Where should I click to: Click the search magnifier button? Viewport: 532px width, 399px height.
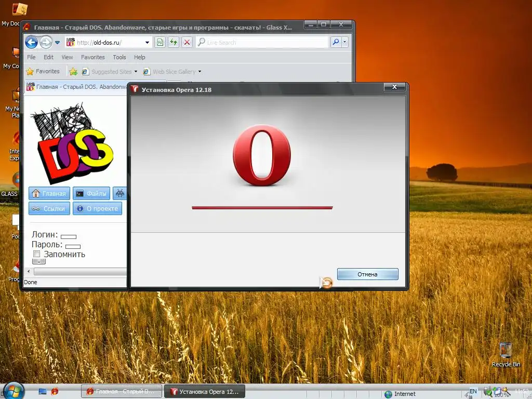coord(336,42)
